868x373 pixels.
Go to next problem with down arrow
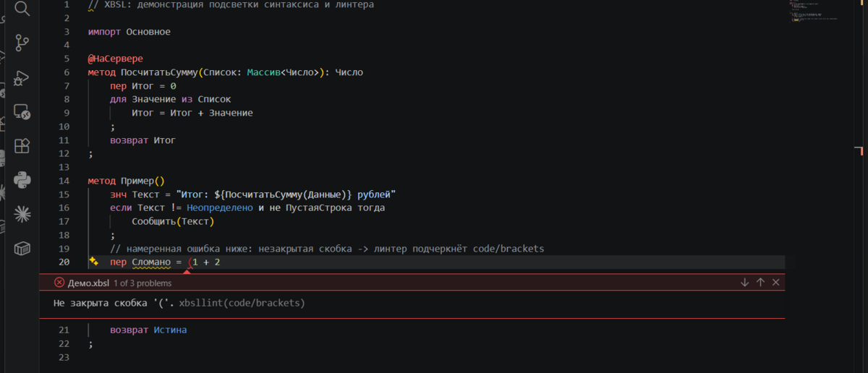[744, 283]
